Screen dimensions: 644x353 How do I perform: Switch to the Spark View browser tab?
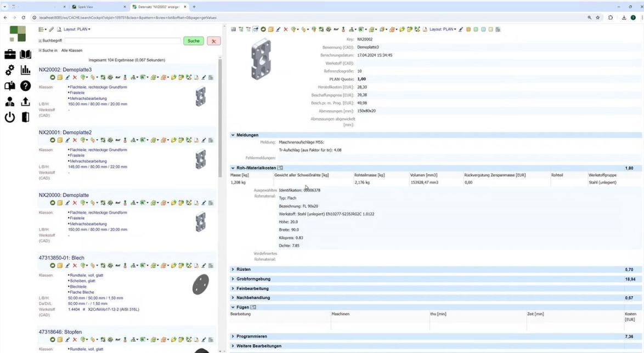(x=99, y=7)
